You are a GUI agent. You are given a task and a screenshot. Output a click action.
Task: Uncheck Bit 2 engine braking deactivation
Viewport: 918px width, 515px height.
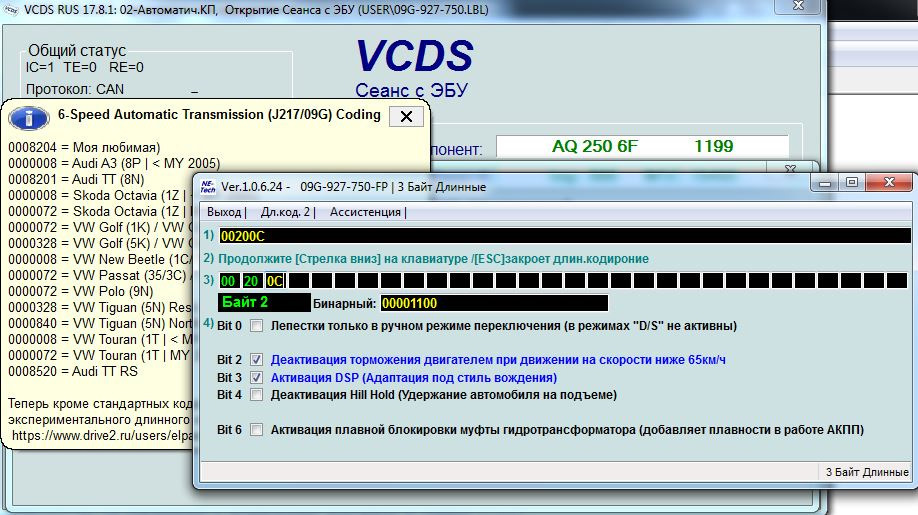[256, 360]
